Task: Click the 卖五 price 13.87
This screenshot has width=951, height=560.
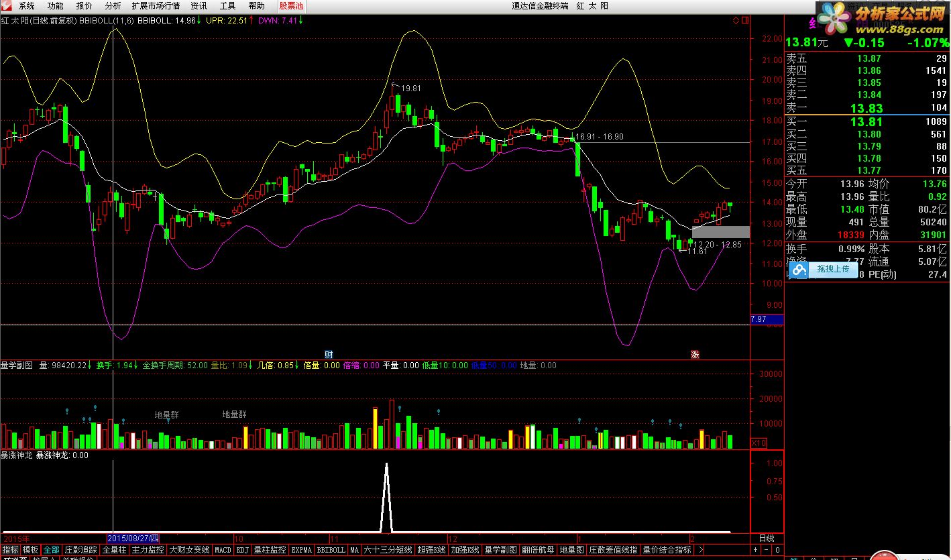Action: click(x=869, y=59)
